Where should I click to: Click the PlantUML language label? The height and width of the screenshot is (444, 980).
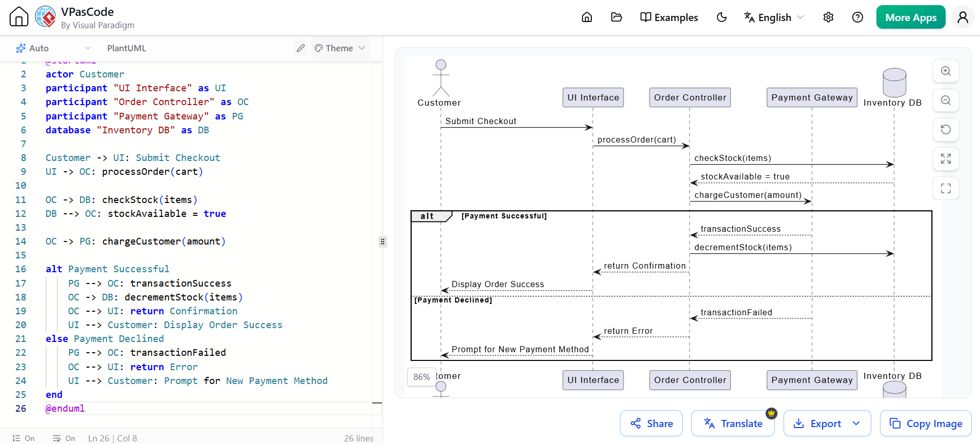[x=127, y=48]
